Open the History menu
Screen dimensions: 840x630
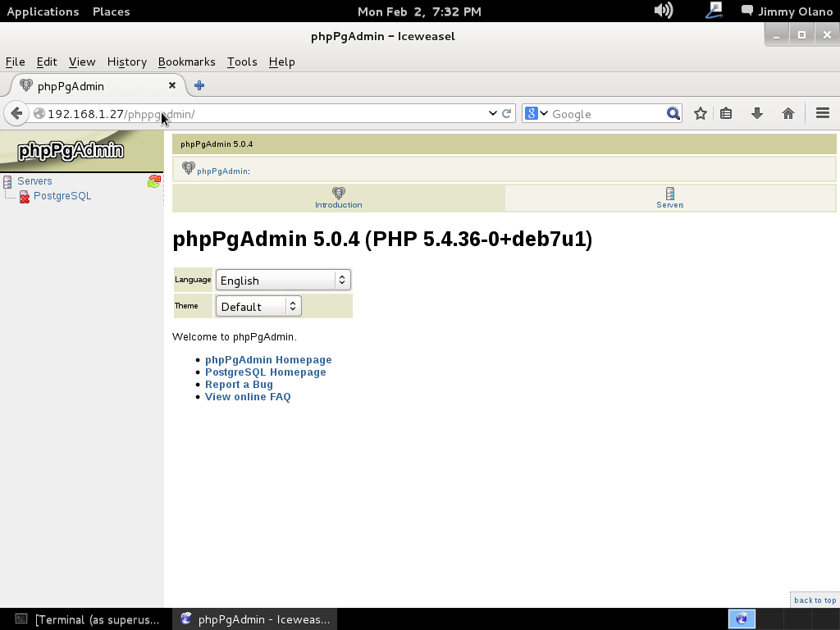click(126, 62)
